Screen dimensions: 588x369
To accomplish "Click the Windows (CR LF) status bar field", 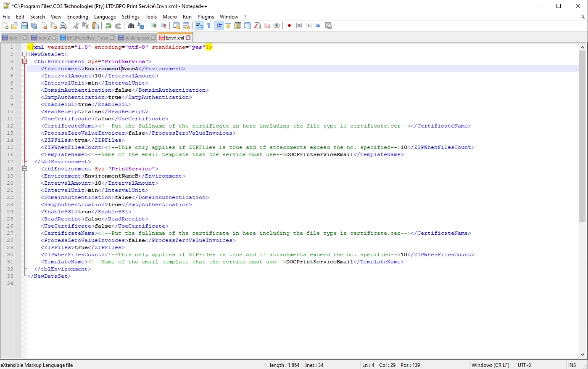I will [490, 365].
